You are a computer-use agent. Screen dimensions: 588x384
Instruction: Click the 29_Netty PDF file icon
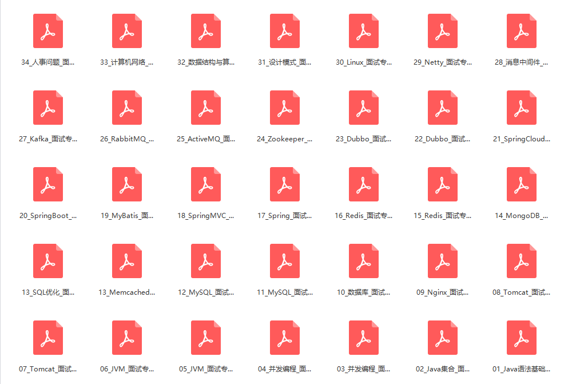point(443,31)
